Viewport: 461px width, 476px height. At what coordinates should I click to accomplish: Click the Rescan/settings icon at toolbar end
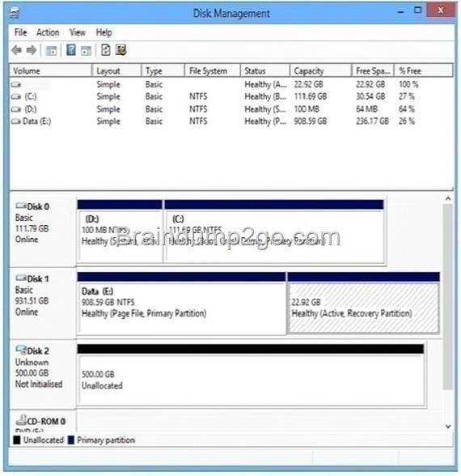coord(121,50)
